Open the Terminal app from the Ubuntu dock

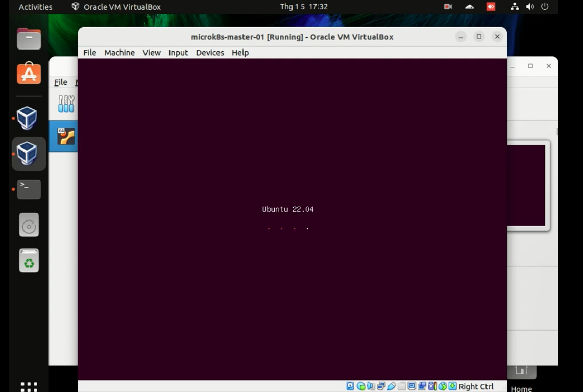tap(29, 189)
